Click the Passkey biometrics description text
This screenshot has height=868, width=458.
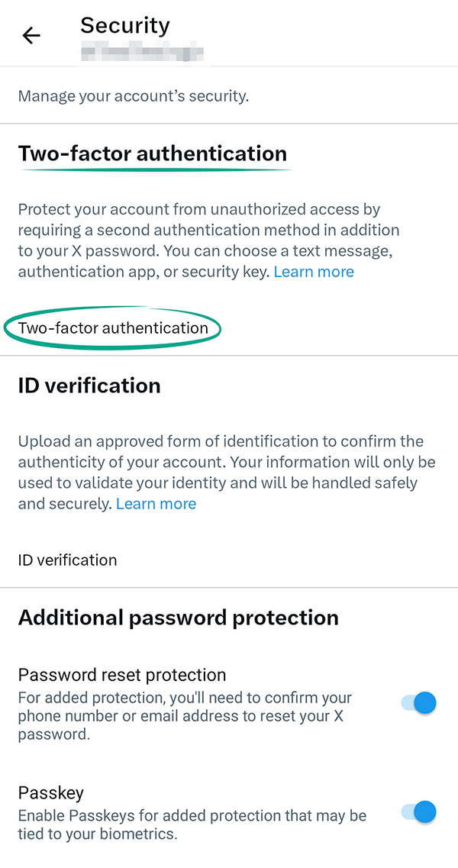[x=191, y=825]
